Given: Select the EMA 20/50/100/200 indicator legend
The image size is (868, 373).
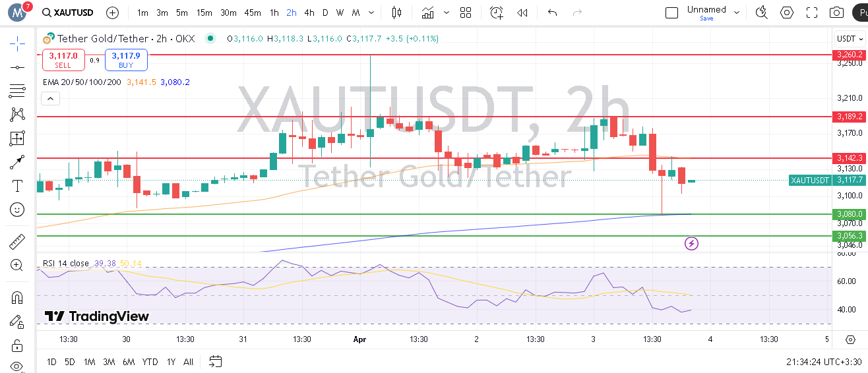Looking at the screenshot, I should pyautogui.click(x=82, y=82).
